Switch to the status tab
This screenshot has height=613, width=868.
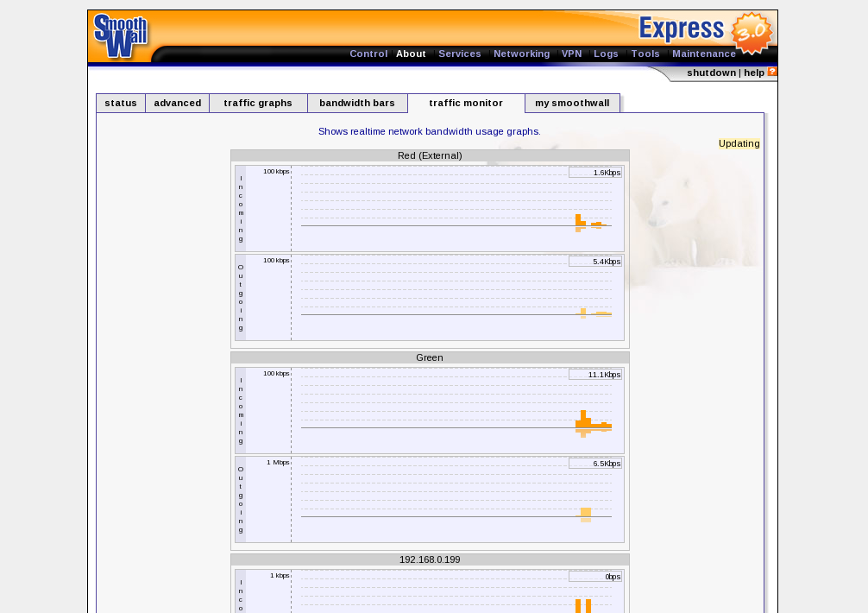click(x=121, y=103)
